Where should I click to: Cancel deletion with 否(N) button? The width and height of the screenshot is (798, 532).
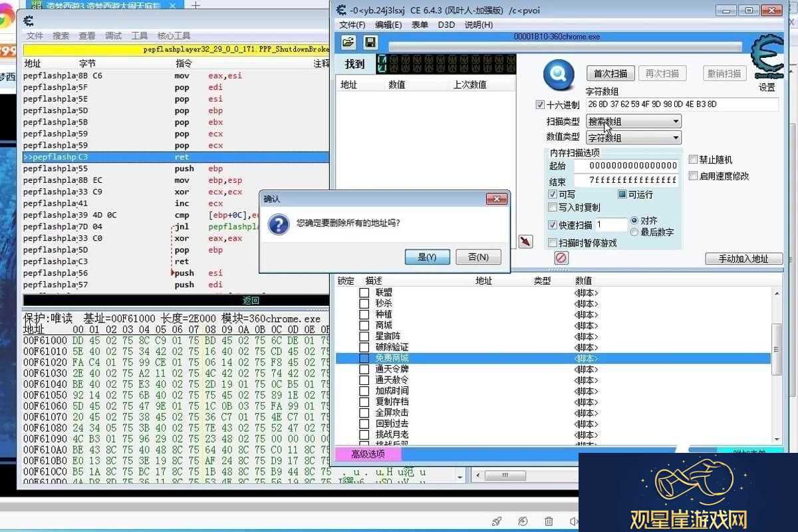[x=478, y=257]
